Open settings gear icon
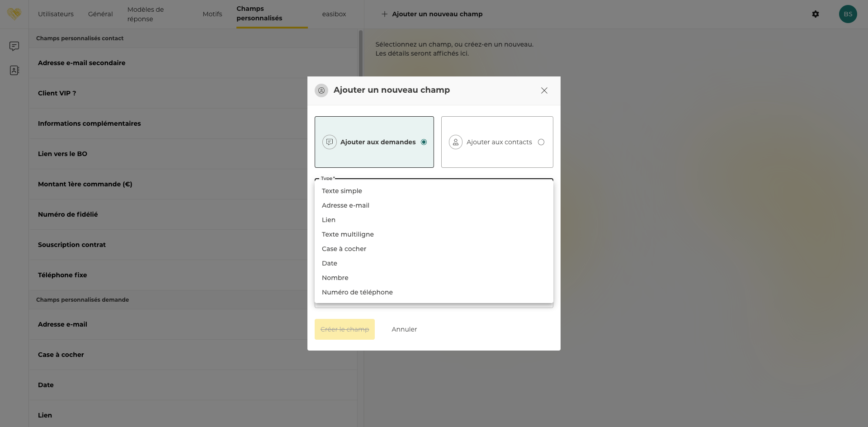 point(815,14)
